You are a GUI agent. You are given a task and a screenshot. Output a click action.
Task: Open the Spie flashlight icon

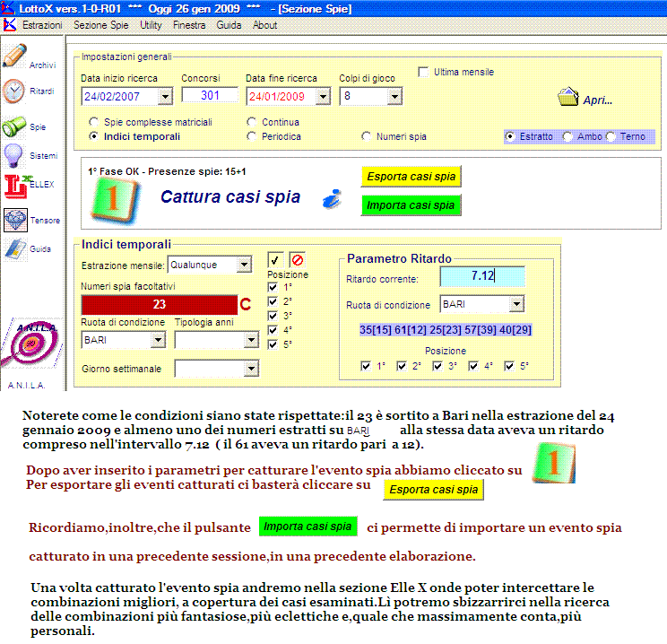(14, 126)
